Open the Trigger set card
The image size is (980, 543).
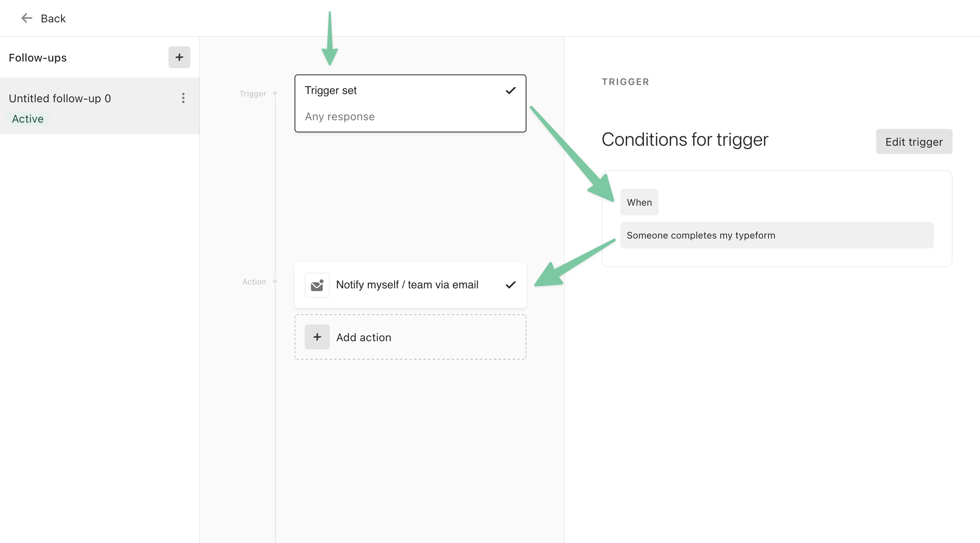pyautogui.click(x=410, y=103)
